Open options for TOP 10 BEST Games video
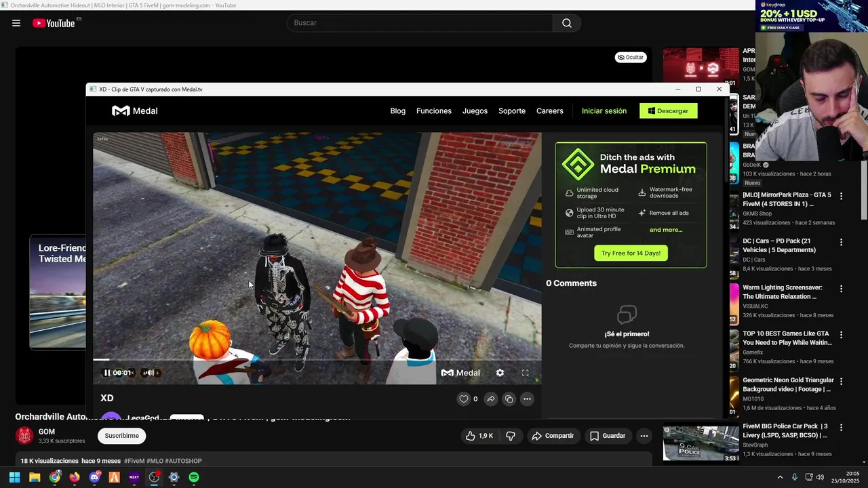The width and height of the screenshot is (868, 488). (x=842, y=335)
